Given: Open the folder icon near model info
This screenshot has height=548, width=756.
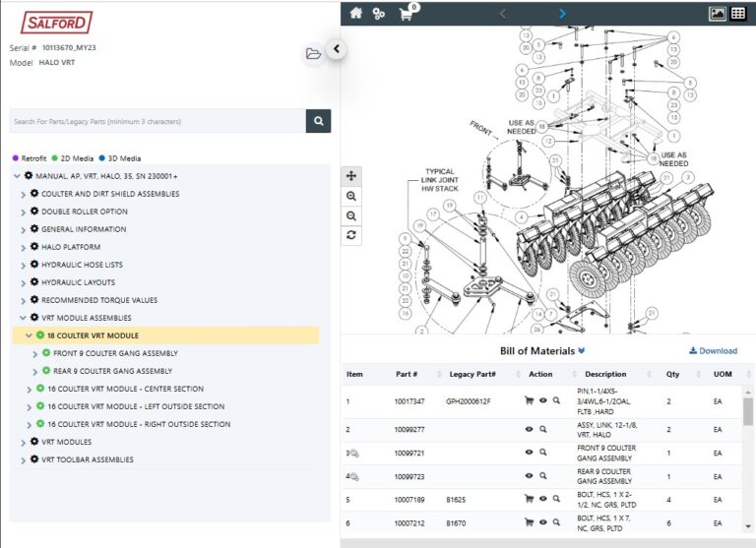Looking at the screenshot, I should click(313, 53).
